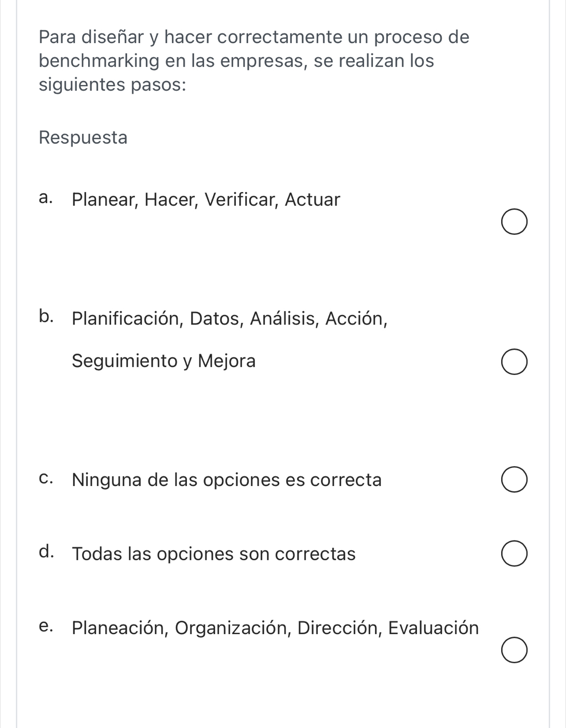Click "Ninguna de las opciones es correcta"

[226, 480]
